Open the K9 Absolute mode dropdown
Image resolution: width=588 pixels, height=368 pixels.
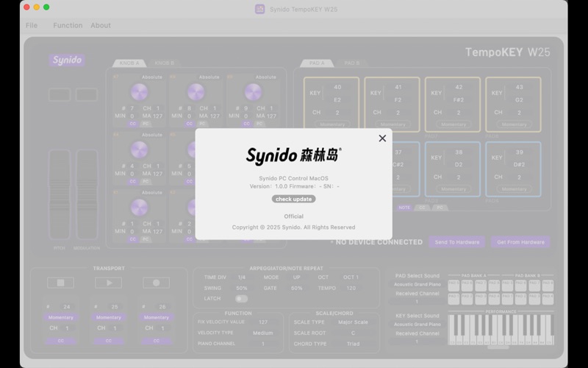pyautogui.click(x=266, y=77)
